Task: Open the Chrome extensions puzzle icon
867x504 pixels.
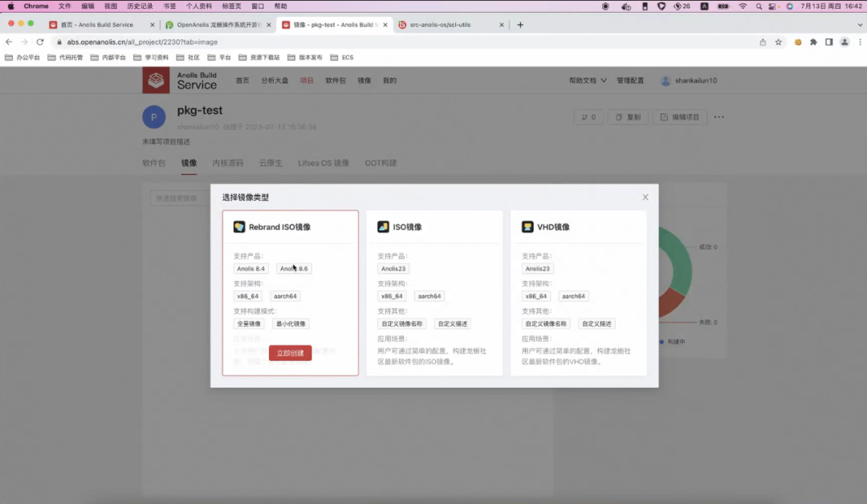Action: point(813,42)
